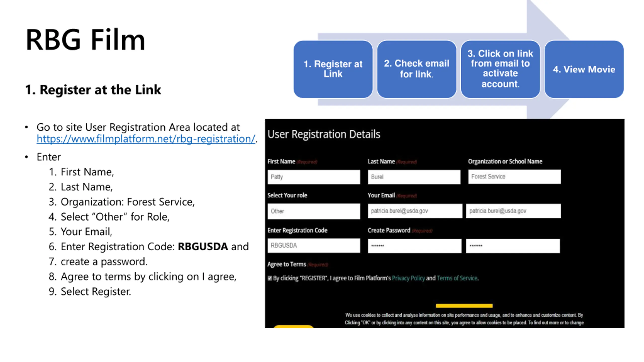644x362 pixels.
Task: Click the yellow bar above cookie notice
Action: [x=464, y=306]
